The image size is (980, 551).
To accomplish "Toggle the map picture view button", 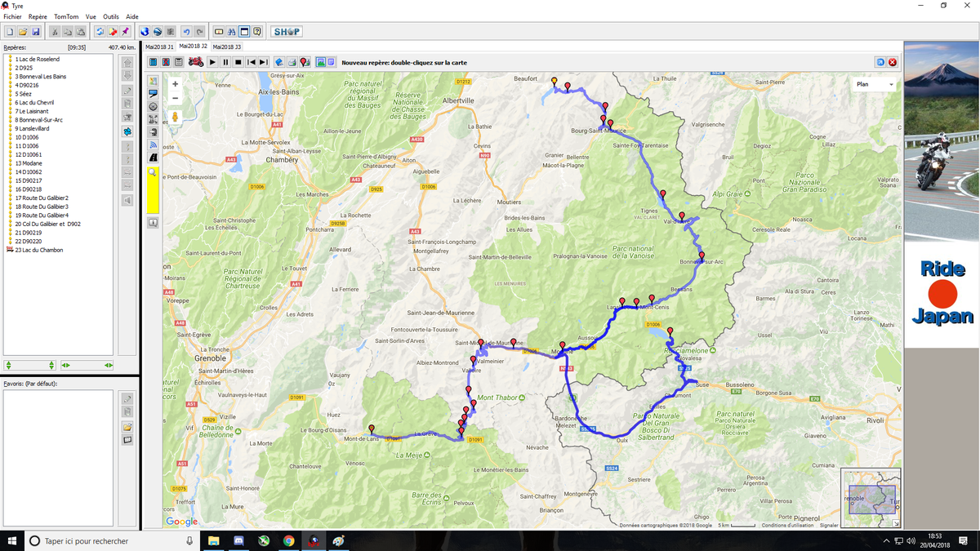I will (320, 62).
